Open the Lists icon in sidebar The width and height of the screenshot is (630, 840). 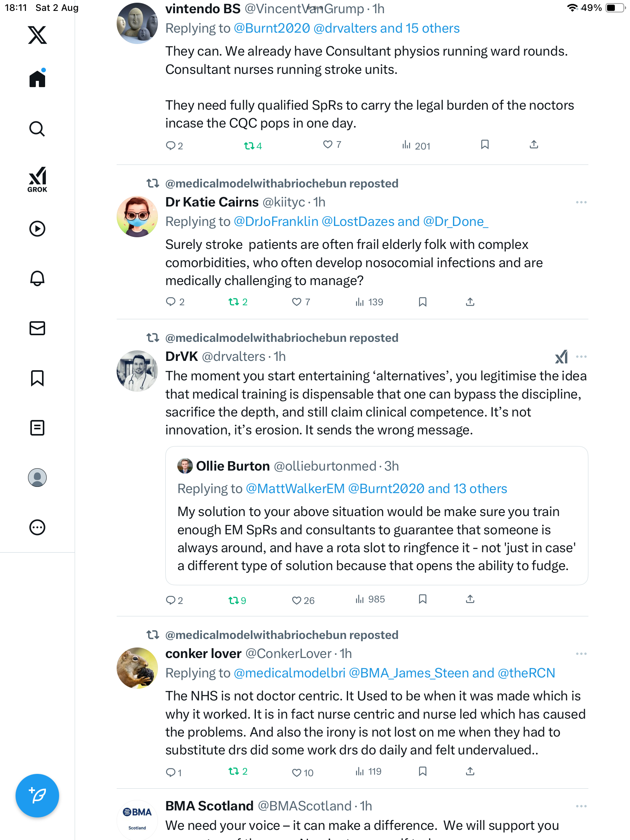(x=37, y=428)
